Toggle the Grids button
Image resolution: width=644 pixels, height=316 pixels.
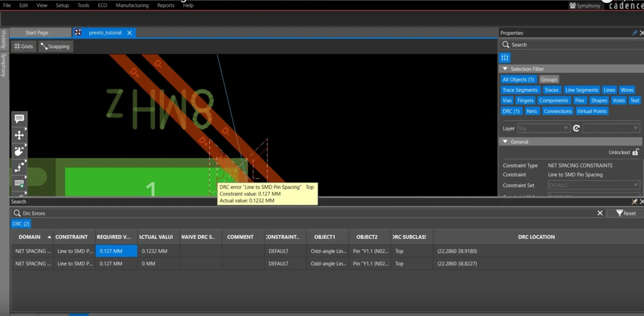pyautogui.click(x=24, y=47)
